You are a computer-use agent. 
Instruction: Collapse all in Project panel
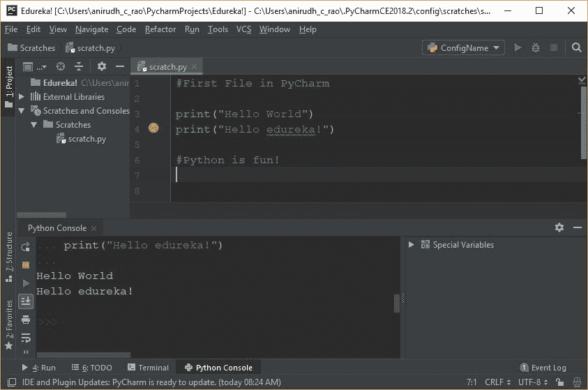coord(79,67)
